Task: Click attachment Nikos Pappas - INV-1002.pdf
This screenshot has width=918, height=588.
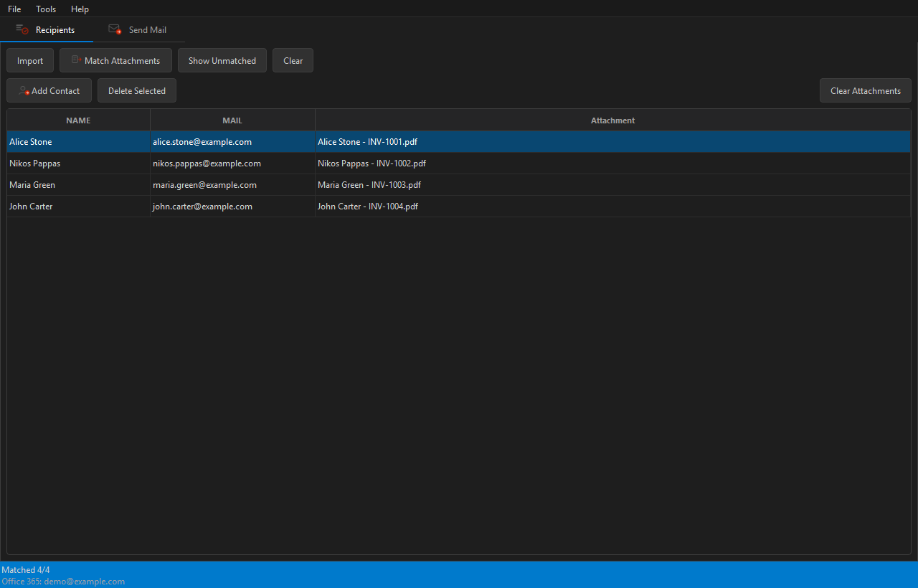Action: click(x=613, y=163)
